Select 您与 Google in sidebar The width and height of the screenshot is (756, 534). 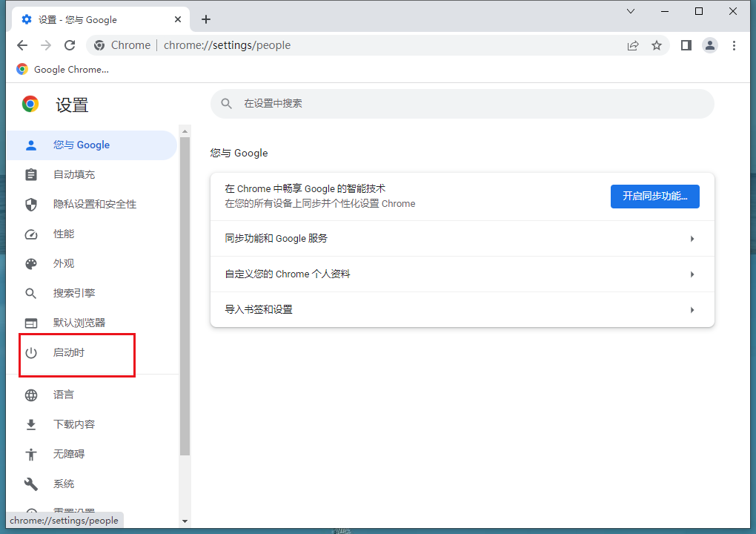click(92, 145)
